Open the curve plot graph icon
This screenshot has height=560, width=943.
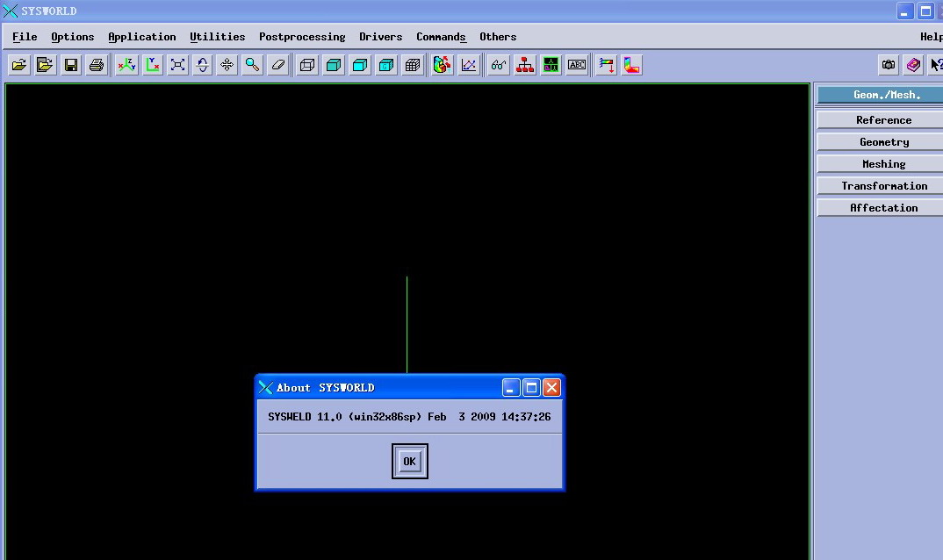click(x=469, y=65)
